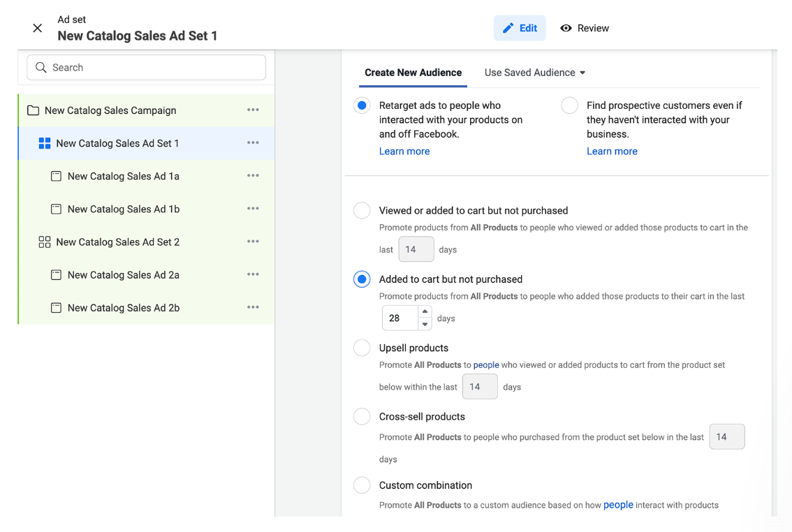The width and height of the screenshot is (792, 532).
Task: Decrease days with the stepper down arrow
Action: pyautogui.click(x=425, y=325)
